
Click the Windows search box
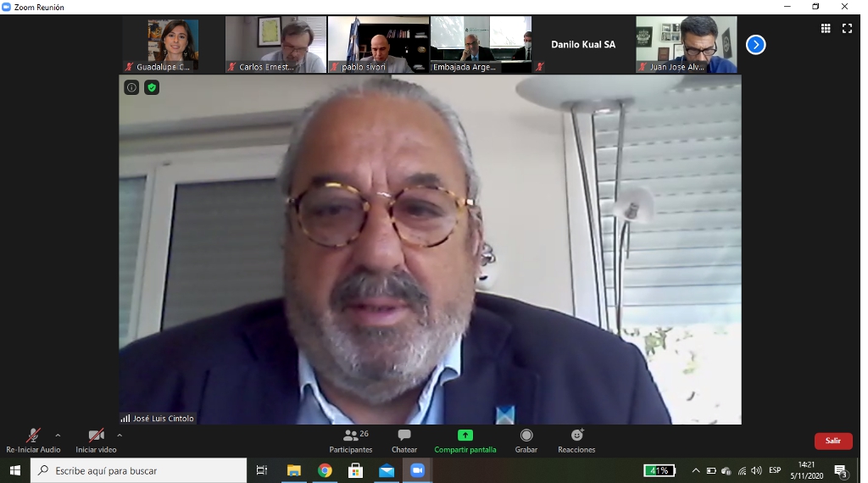coord(140,470)
